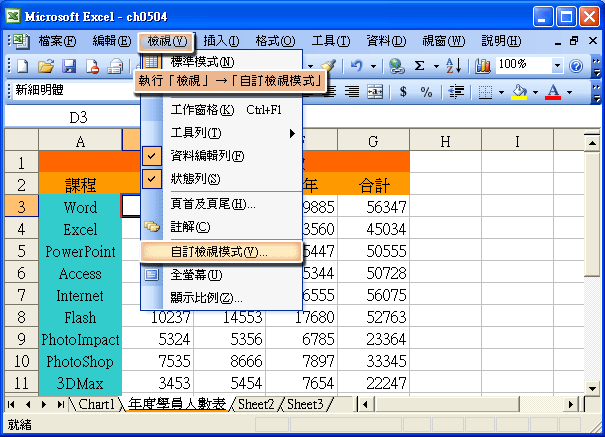The image size is (605, 437).
Task: Open the 格式 (Format) menu
Action: pos(273,40)
